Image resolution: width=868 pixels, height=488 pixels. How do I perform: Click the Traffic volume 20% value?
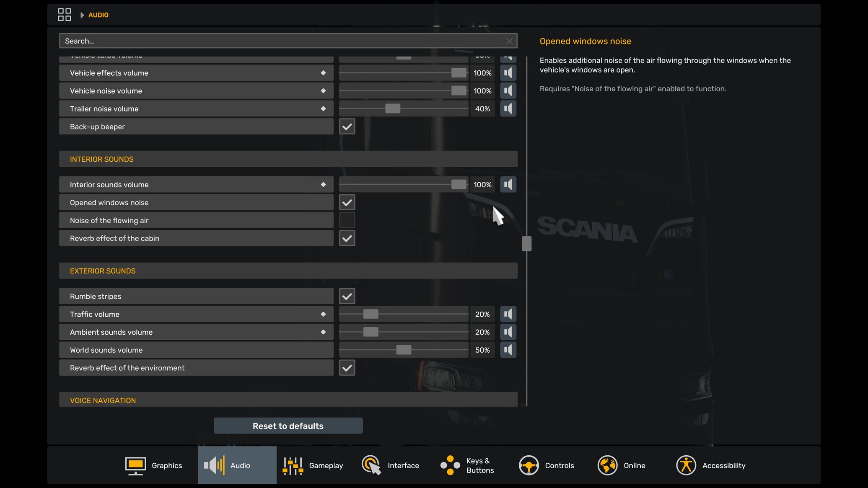482,314
